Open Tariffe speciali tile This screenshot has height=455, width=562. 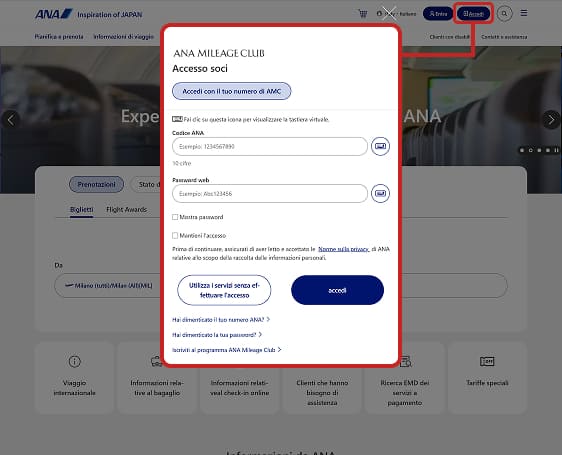pos(487,378)
